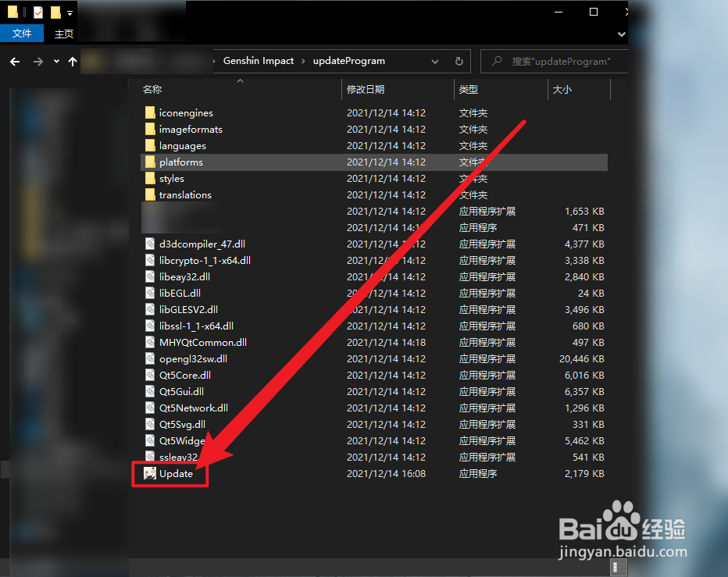Focus the search updateProgram field
This screenshot has width=728, height=577.
(555, 61)
